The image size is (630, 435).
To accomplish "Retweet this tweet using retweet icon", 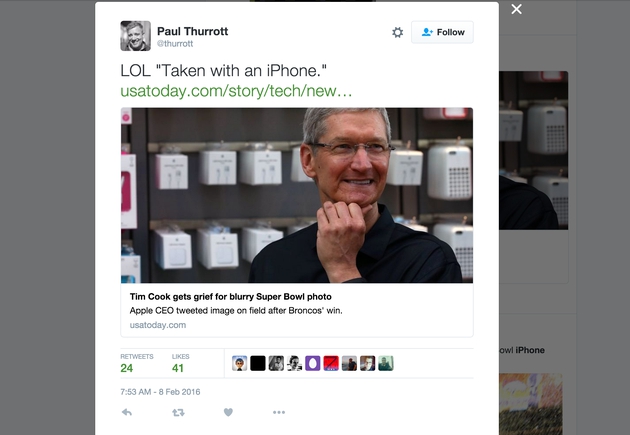I will pyautogui.click(x=178, y=412).
